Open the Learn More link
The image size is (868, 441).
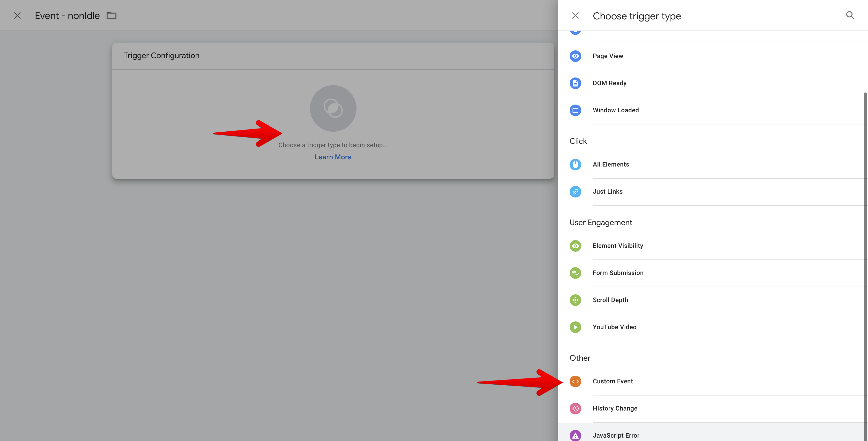(333, 157)
